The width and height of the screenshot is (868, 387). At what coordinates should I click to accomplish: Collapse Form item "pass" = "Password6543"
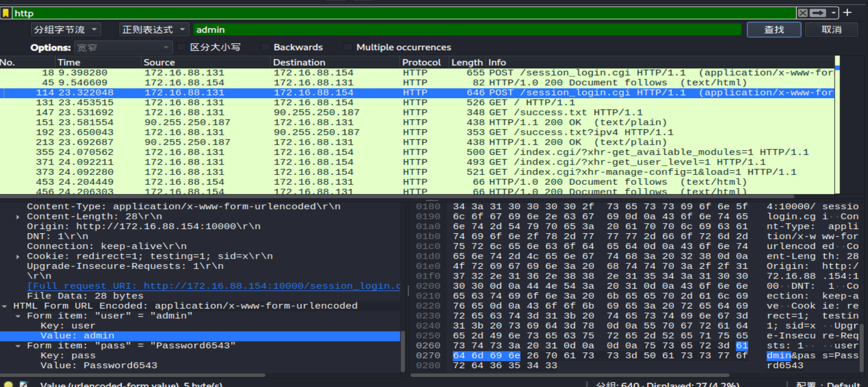click(x=18, y=346)
